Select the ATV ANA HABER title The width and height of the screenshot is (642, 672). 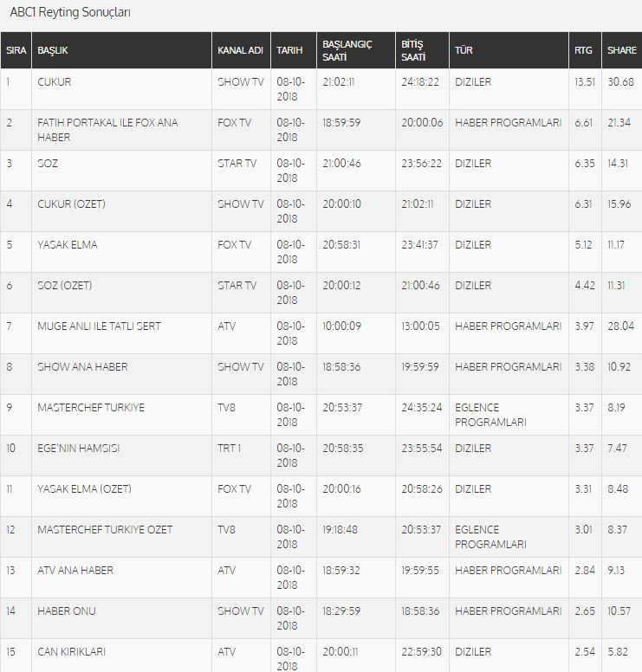pyautogui.click(x=75, y=571)
